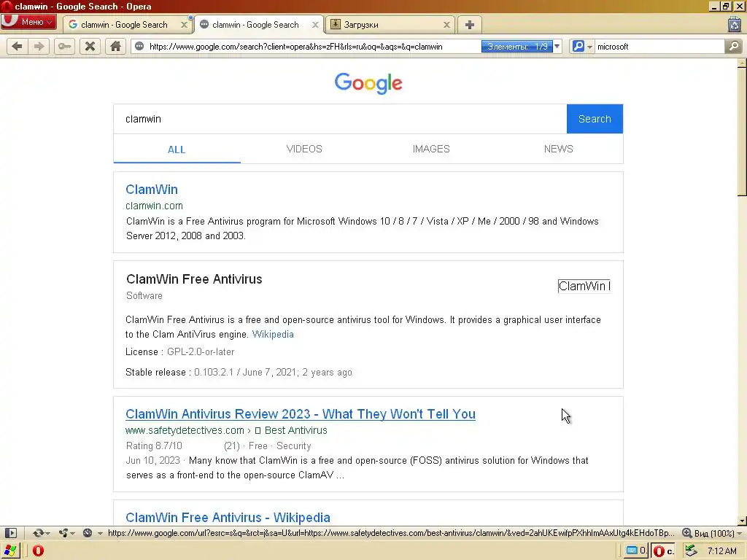Go back with the back arrow

pos(18,46)
